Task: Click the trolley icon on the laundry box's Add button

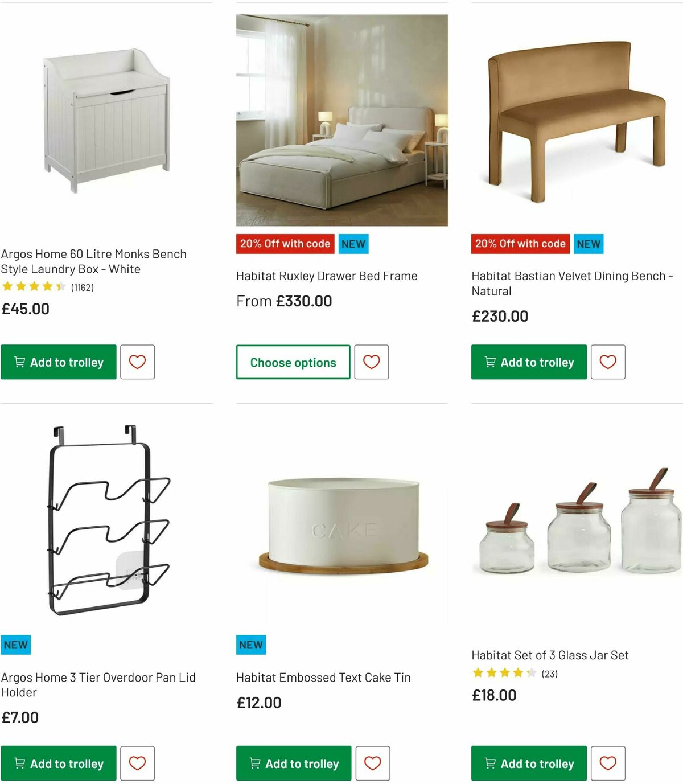Action: coord(19,362)
